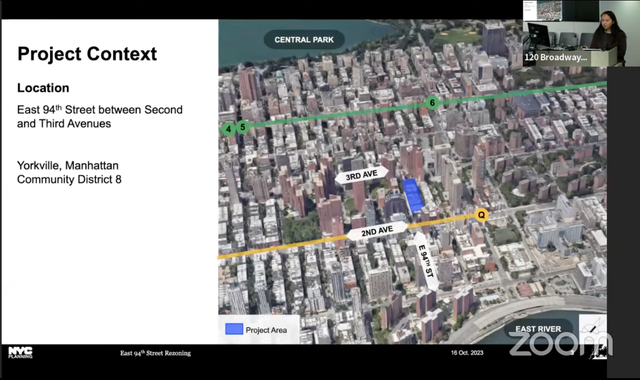Click the green 5 subway line marker

(x=242, y=127)
